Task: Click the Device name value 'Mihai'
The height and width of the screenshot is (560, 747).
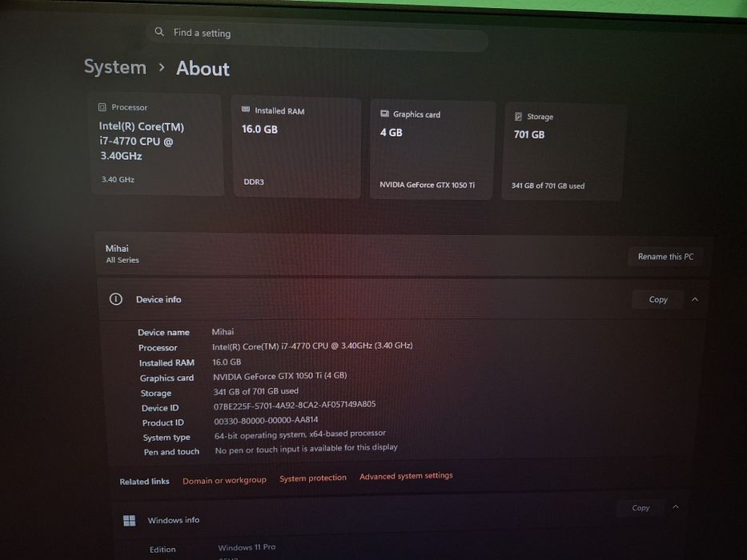Action: pos(223,332)
